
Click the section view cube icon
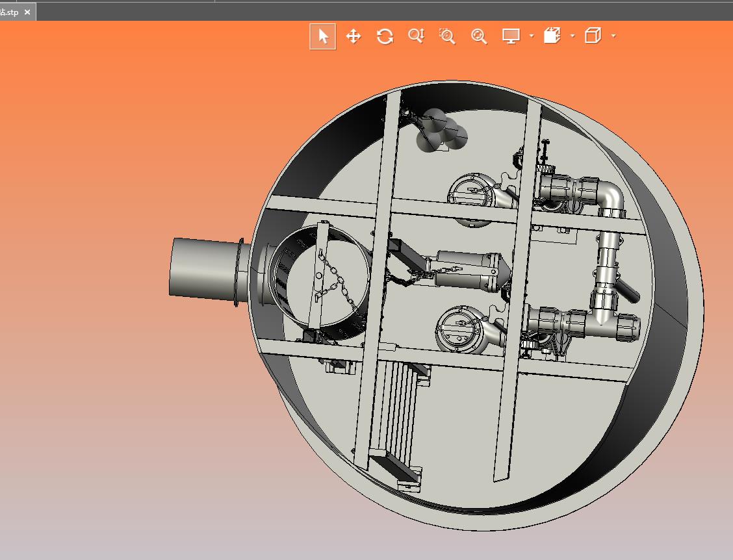(552, 36)
